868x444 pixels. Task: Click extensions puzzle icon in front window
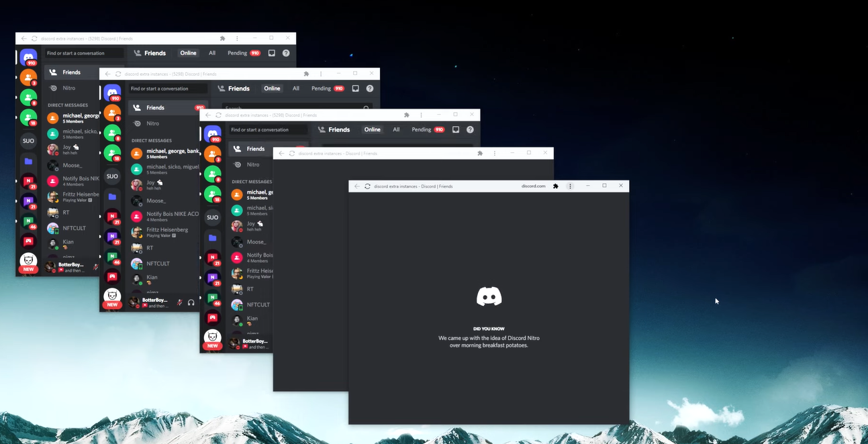point(555,186)
